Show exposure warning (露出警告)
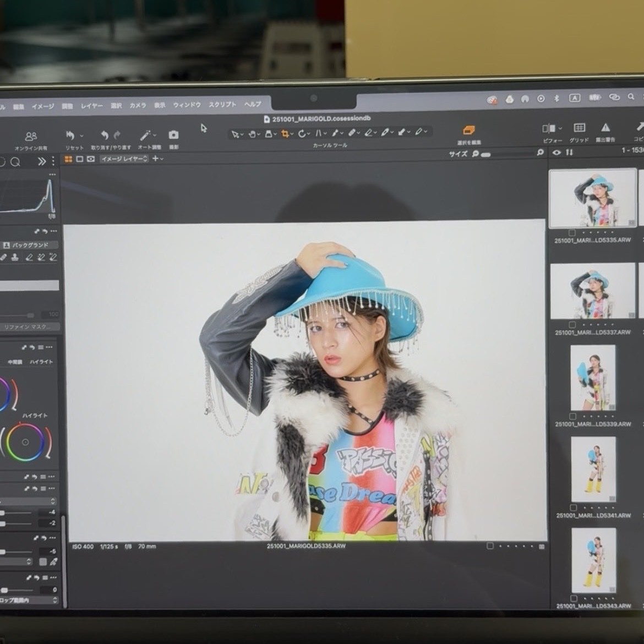Image resolution: width=644 pixels, height=644 pixels. (605, 128)
